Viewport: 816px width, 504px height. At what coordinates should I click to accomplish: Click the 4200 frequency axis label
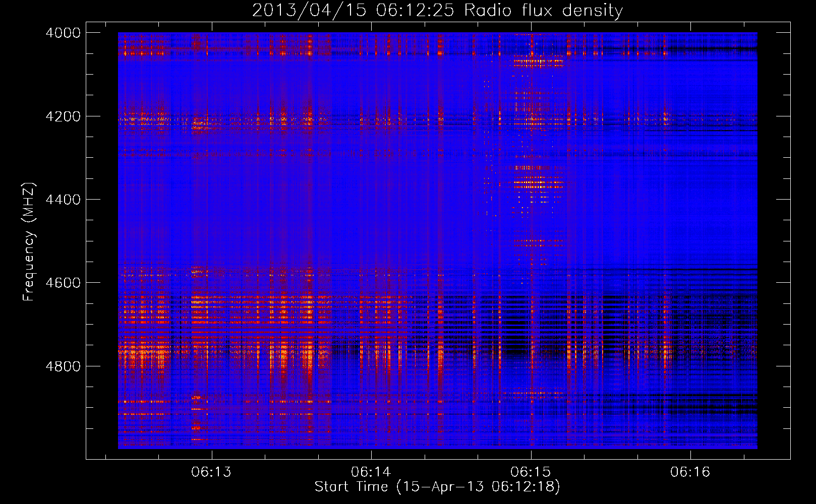click(63, 116)
